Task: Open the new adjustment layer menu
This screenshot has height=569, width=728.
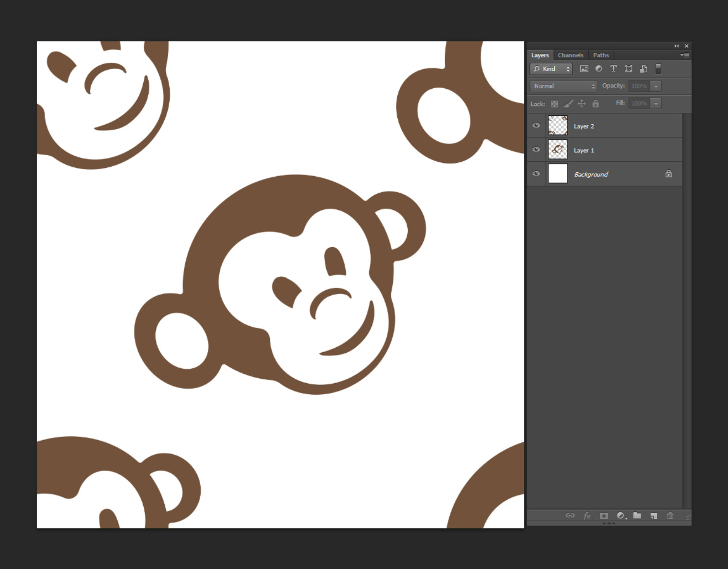Action: pyautogui.click(x=621, y=516)
